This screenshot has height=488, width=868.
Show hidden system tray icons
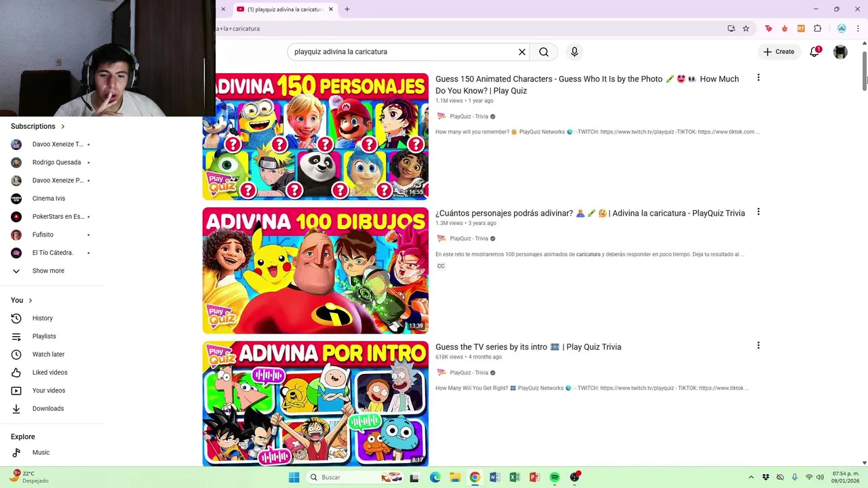(751, 477)
